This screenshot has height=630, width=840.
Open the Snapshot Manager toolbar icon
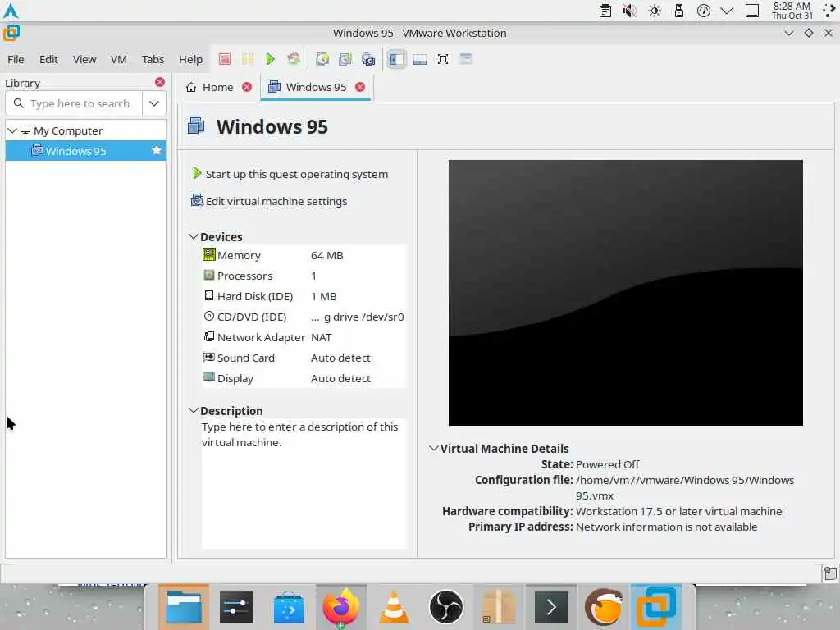(x=368, y=59)
